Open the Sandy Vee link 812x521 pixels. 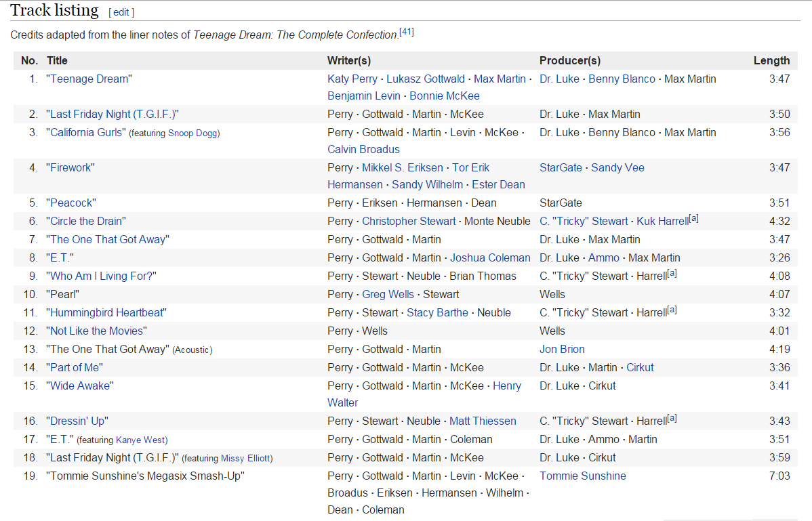coord(617,167)
